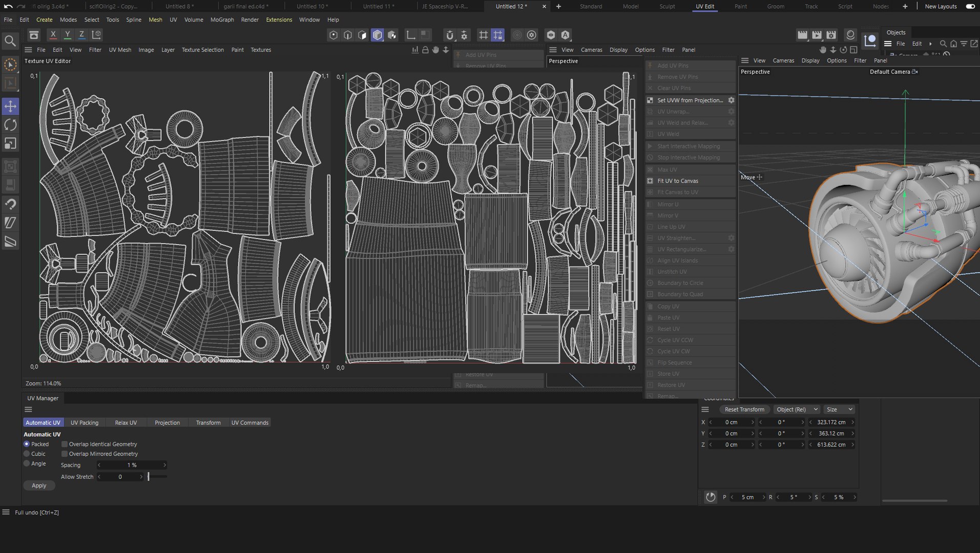Click the Edit Render Settings clapperboard icon
This screenshot has width=980, height=553.
point(831,35)
